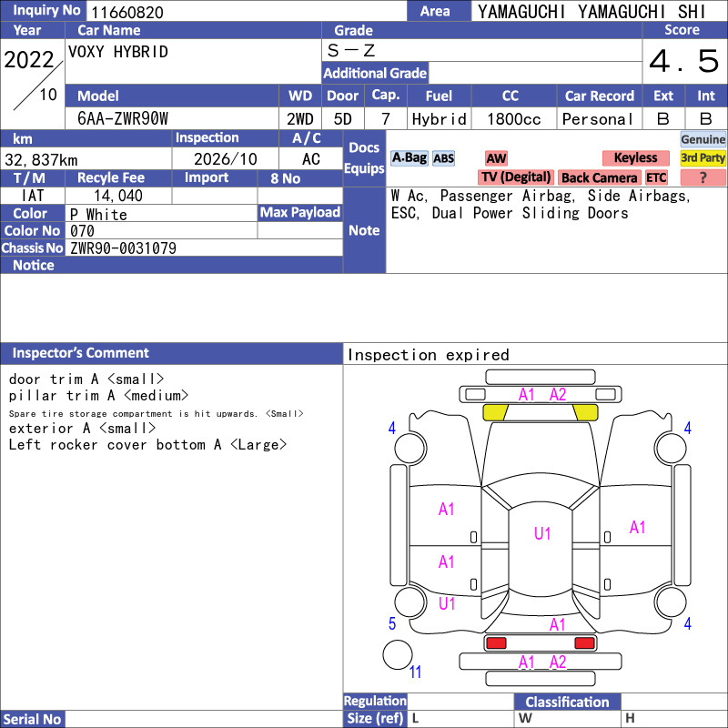Screen dimensions: 728x728
Task: Select the 2WD drive value
Action: pos(300,119)
